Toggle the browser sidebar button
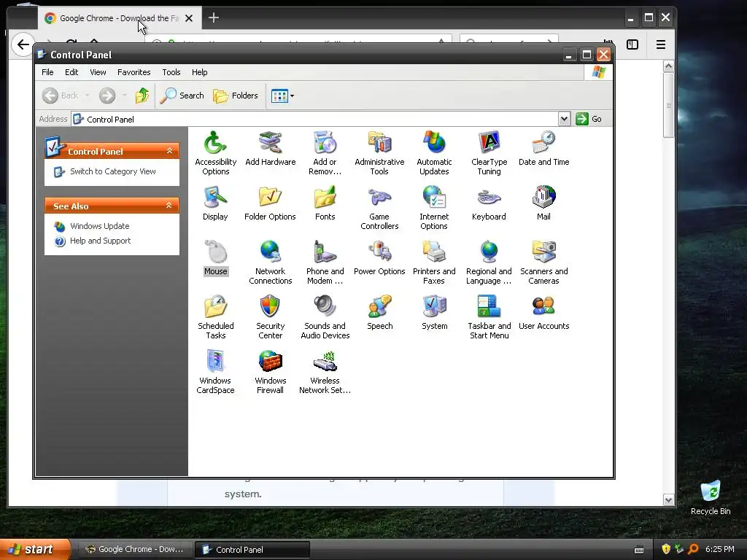The width and height of the screenshot is (747, 560). [x=632, y=44]
